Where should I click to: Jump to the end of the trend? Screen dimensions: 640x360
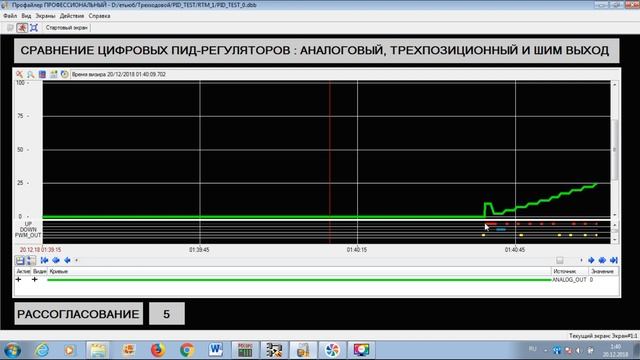(613, 260)
